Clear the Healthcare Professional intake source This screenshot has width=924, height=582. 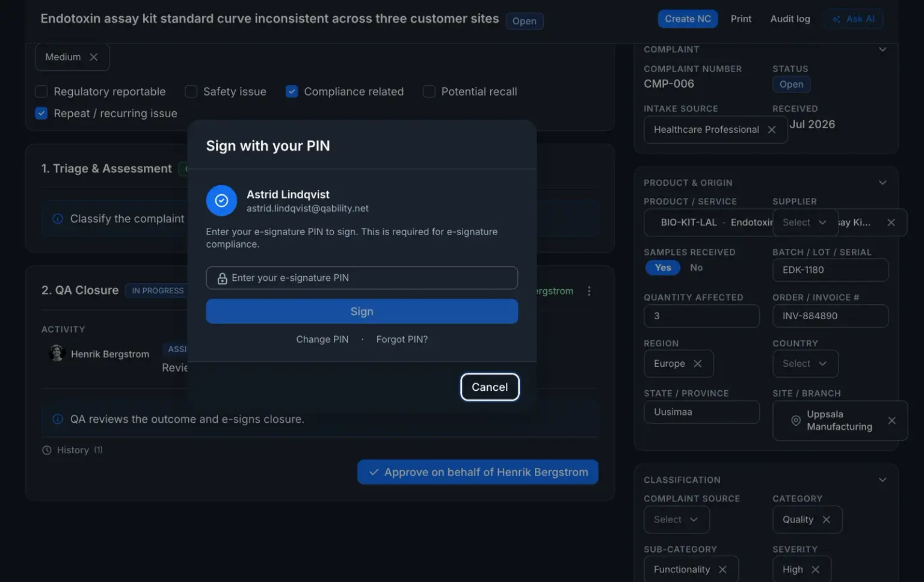click(x=772, y=130)
